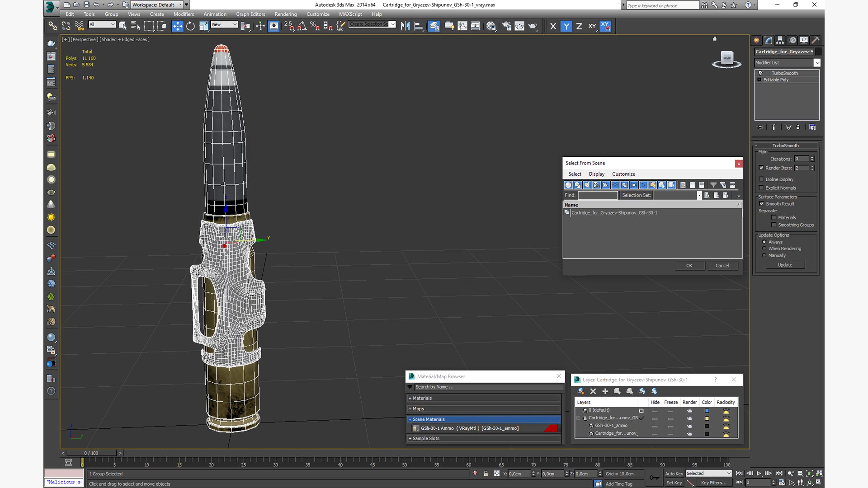Click the Unlink Selection tool
868x488 pixels.
pyautogui.click(x=66, y=26)
